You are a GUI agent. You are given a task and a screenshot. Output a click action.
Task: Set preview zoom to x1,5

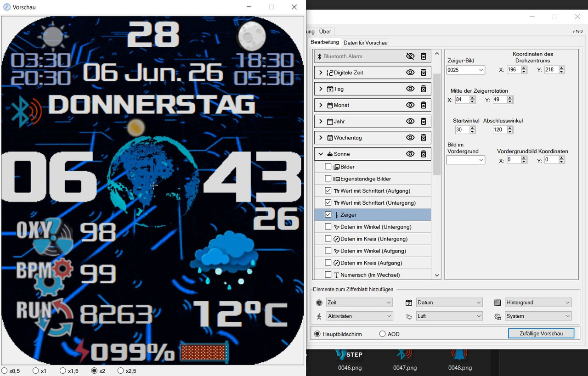coord(63,370)
